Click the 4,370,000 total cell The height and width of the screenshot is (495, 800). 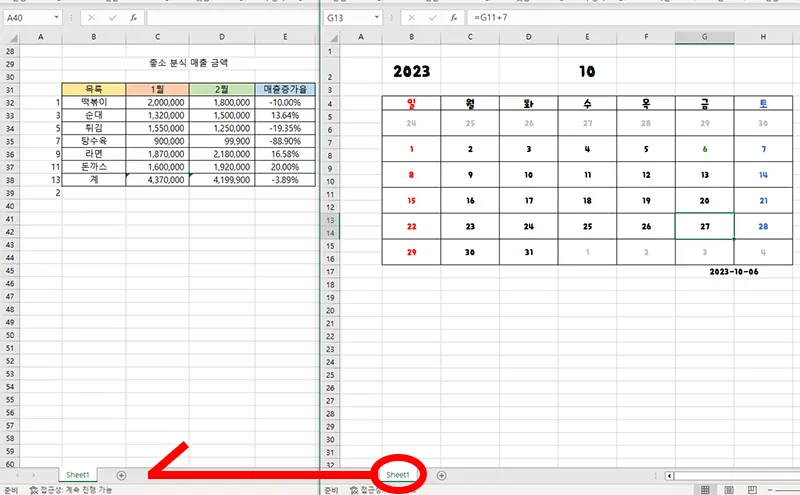tap(158, 180)
